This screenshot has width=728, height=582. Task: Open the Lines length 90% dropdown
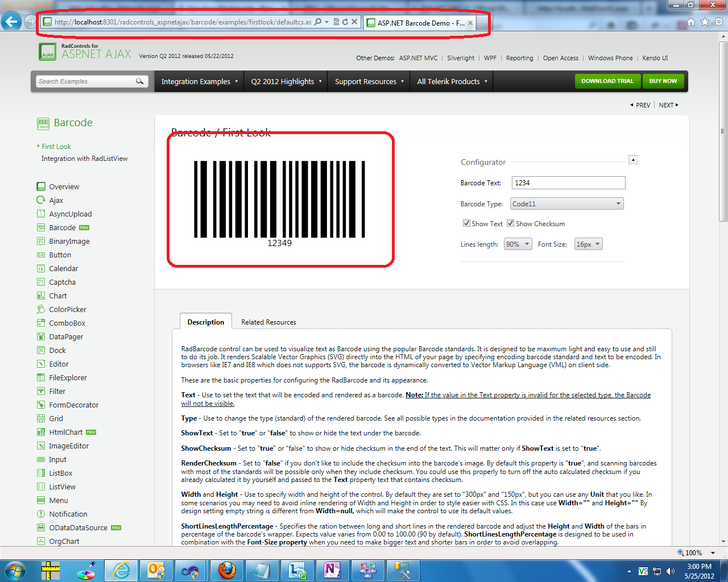(x=518, y=244)
